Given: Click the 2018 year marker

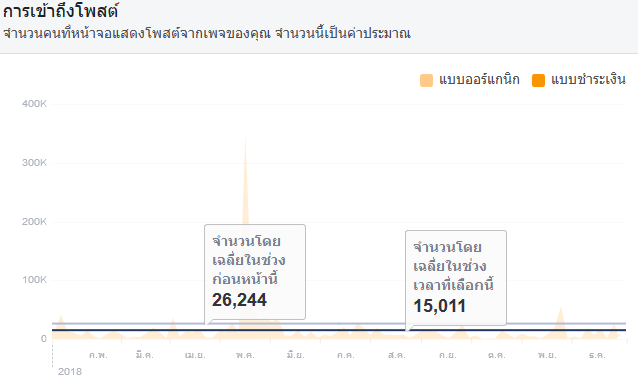Looking at the screenshot, I should (70, 371).
